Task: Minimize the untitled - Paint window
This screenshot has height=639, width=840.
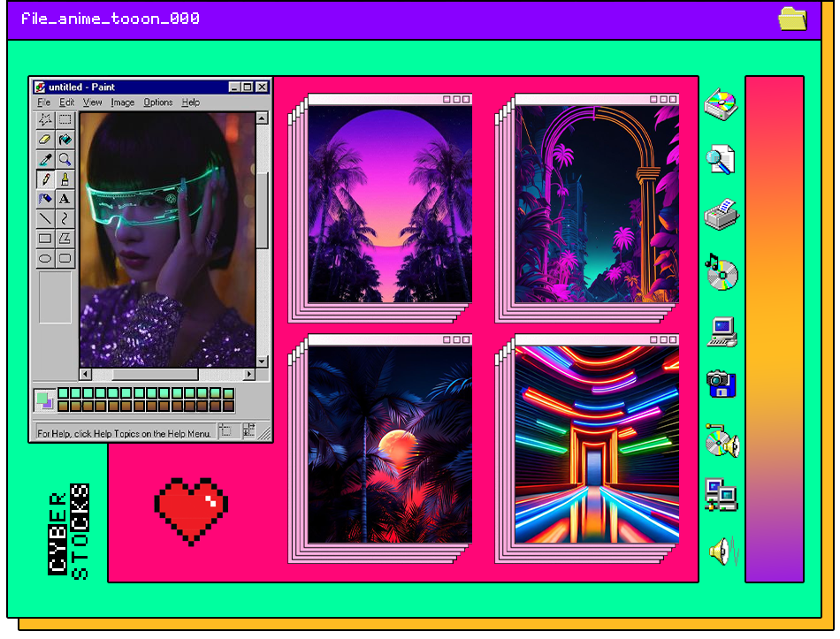Action: 234,87
